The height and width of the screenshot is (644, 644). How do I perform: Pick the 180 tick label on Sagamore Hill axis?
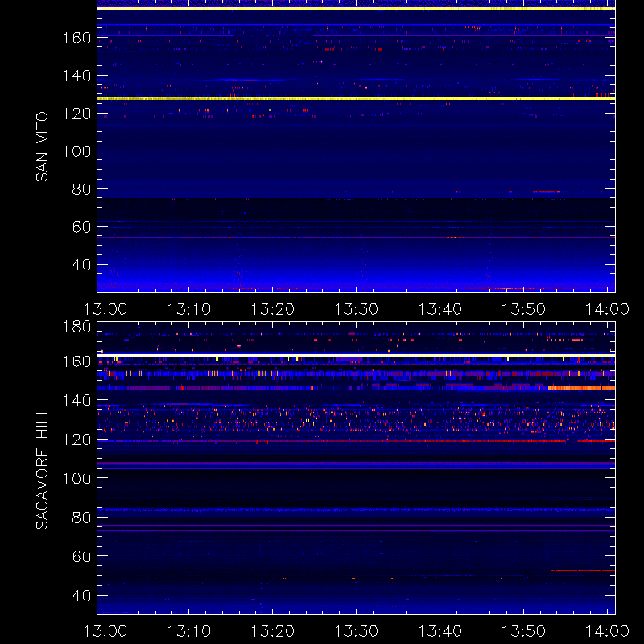pyautogui.click(x=76, y=327)
